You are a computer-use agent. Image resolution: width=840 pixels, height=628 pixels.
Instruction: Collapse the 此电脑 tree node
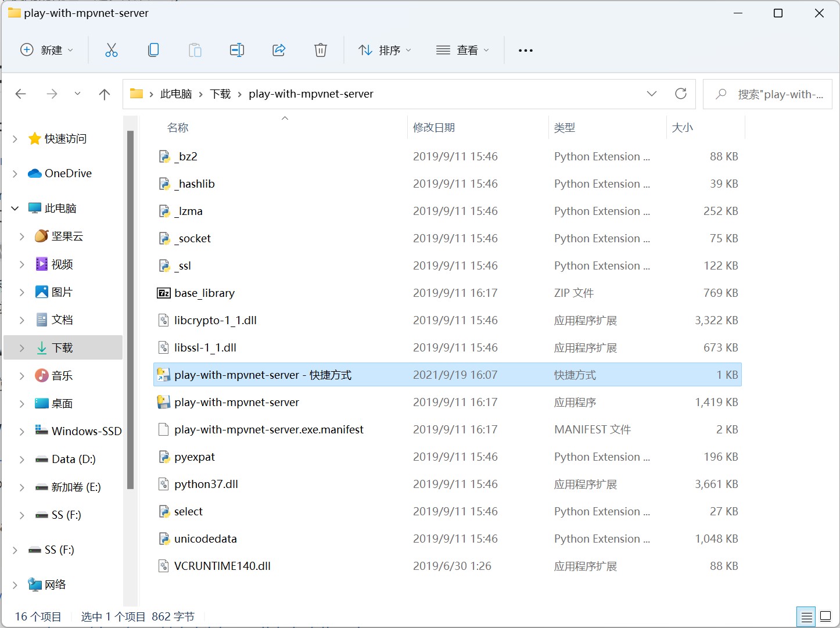[x=15, y=209]
